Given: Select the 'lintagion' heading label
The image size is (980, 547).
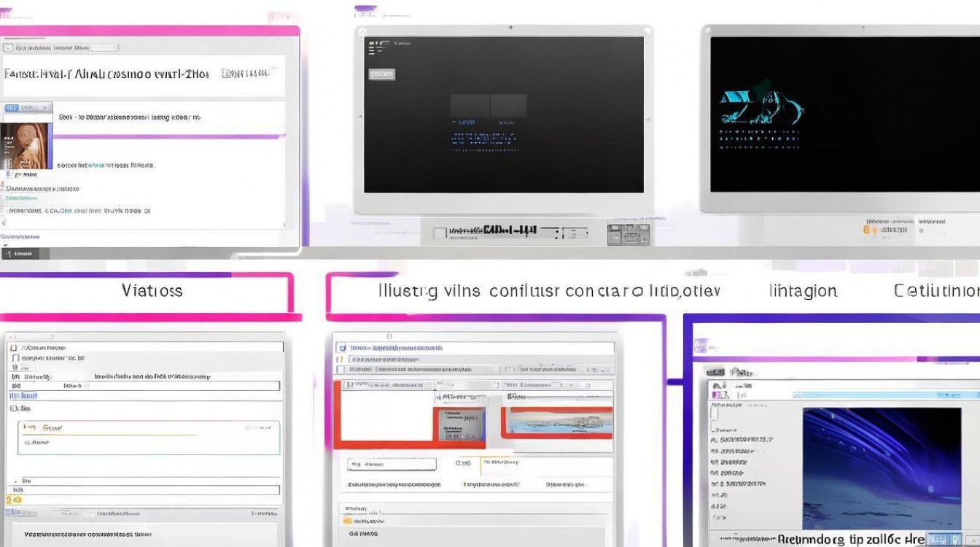Looking at the screenshot, I should coord(803,291).
